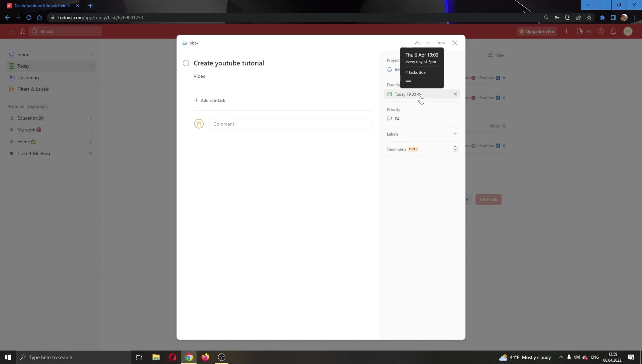Viewport: 642px width, 364px height.
Task: Open the task more options menu
Action: click(441, 43)
